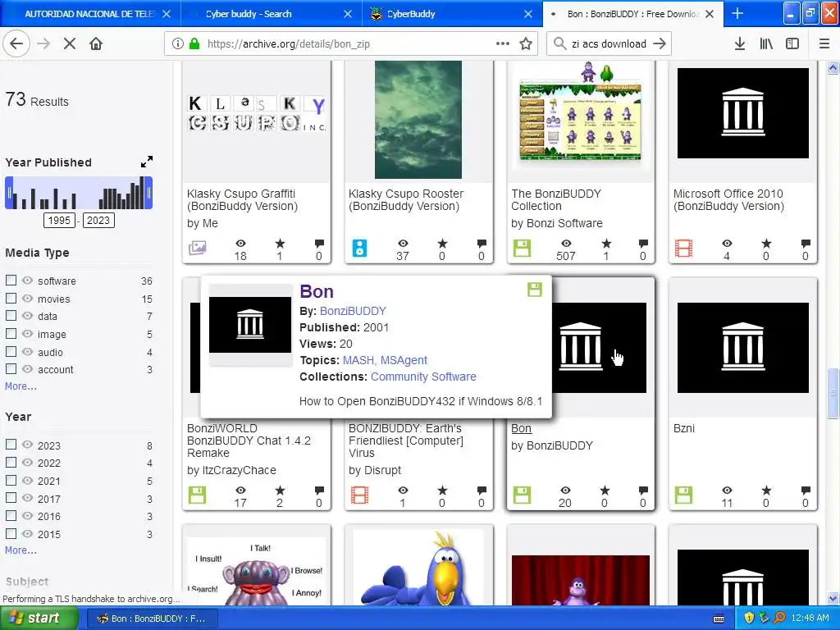Click the audio icon on Klasky Csupo Rooster
This screenshot has width=840, height=630.
[359, 248]
